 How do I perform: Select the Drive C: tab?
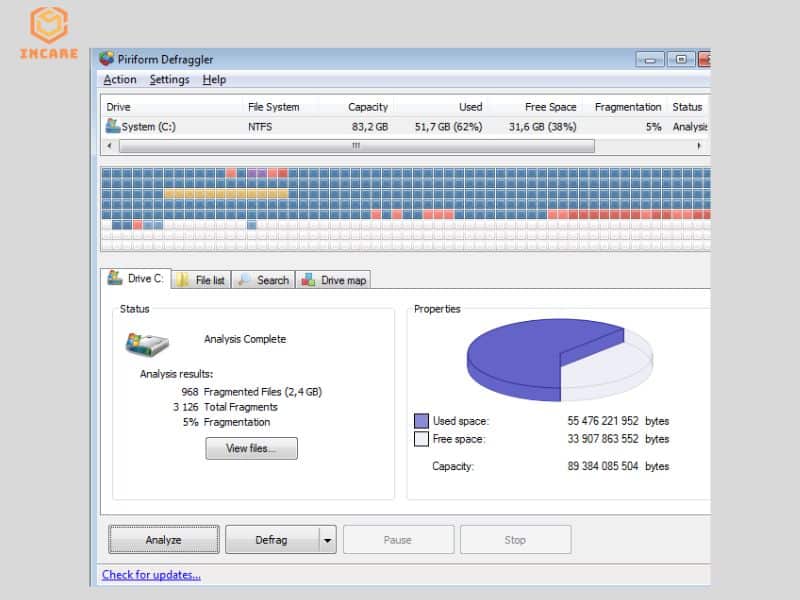[136, 279]
